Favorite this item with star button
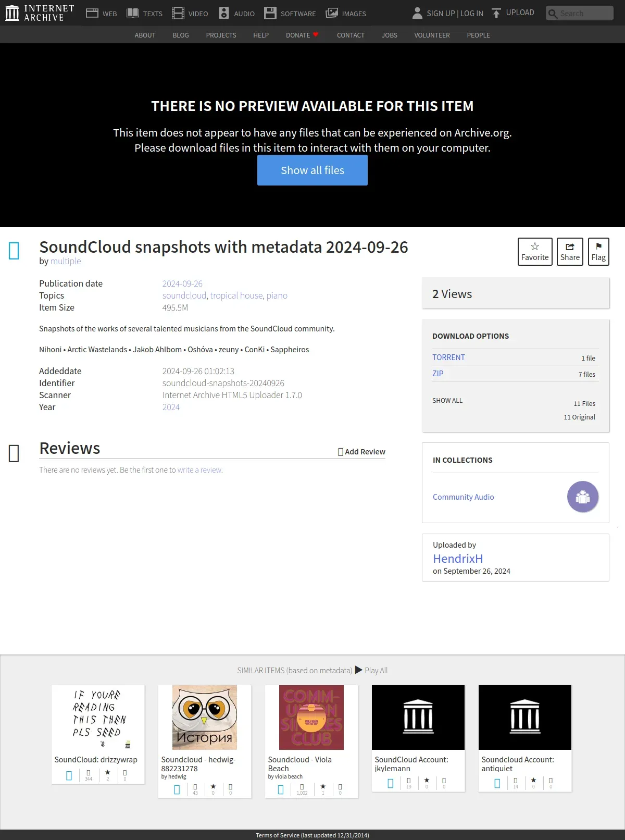This screenshot has height=840, width=625. 535,252
